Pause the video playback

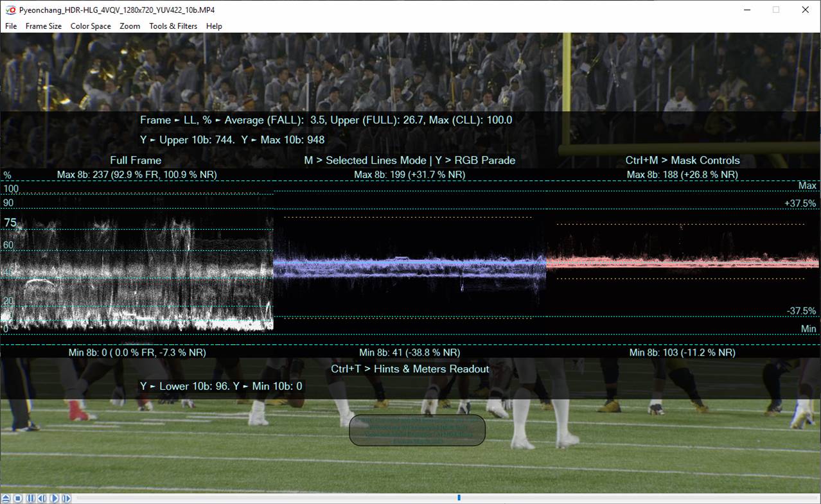point(30,498)
